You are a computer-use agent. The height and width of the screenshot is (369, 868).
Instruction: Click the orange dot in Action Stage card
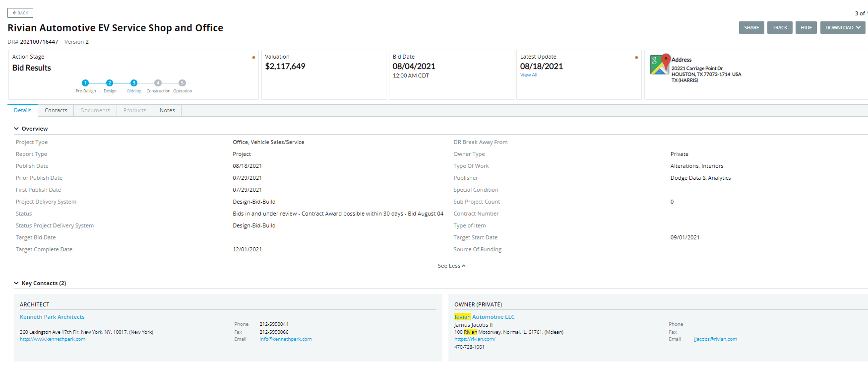pos(253,58)
